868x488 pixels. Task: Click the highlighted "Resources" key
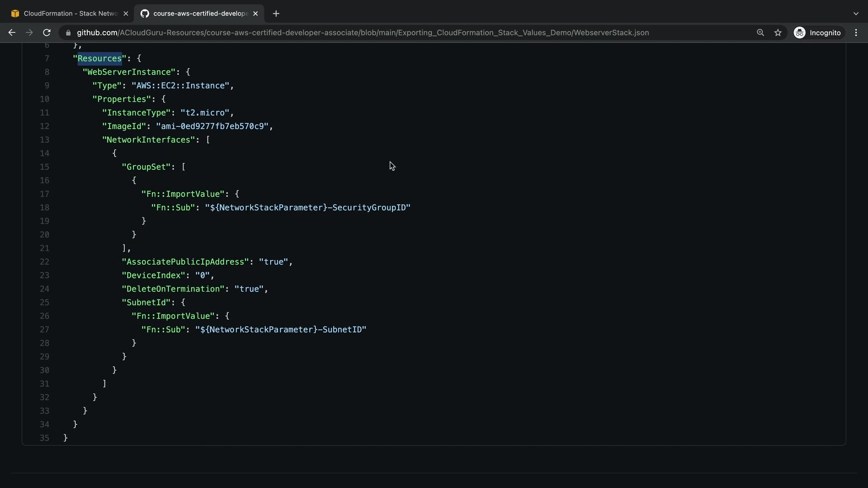pos(99,58)
